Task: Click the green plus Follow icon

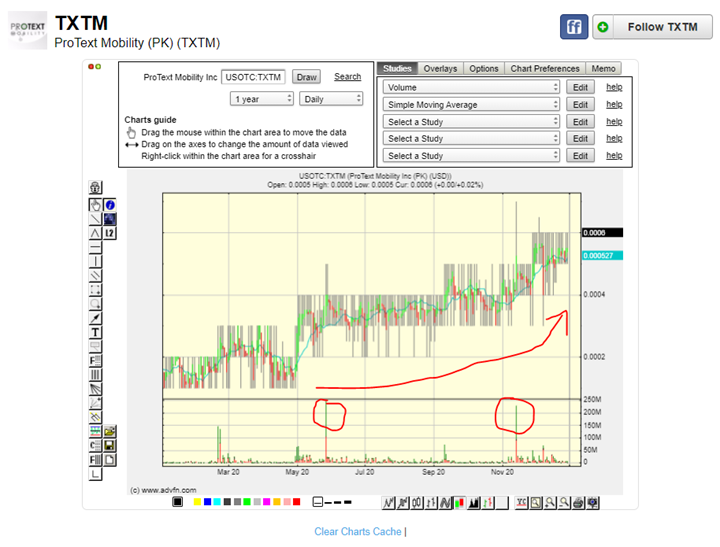Action: 603,27
